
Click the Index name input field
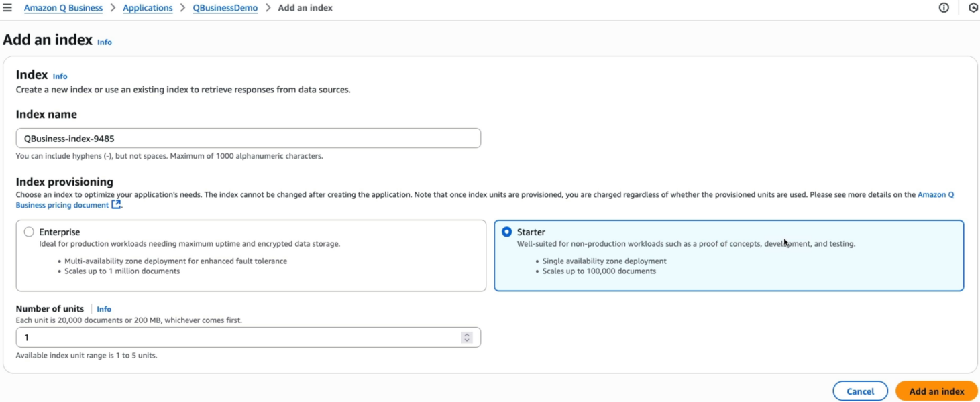[248, 138]
